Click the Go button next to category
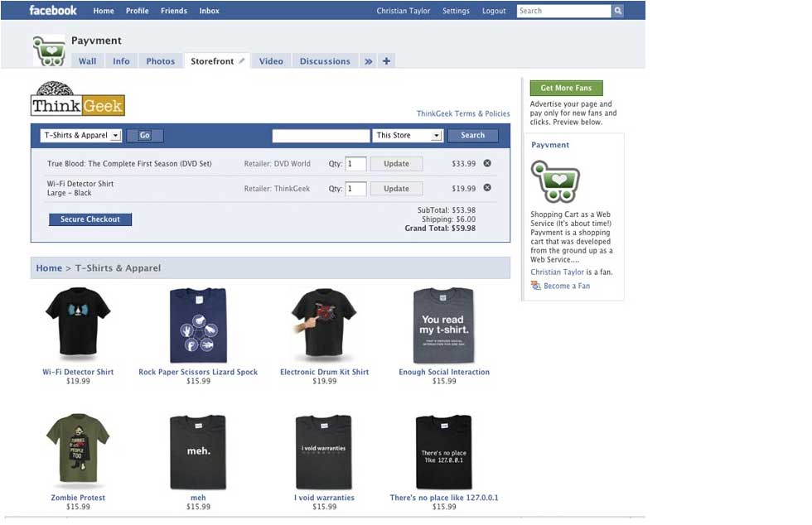This screenshot has width=812, height=525. pos(144,135)
